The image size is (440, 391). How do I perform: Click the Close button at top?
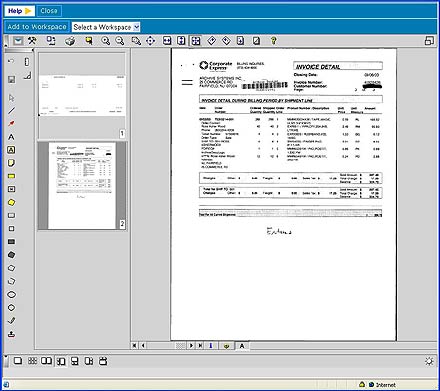tap(49, 11)
